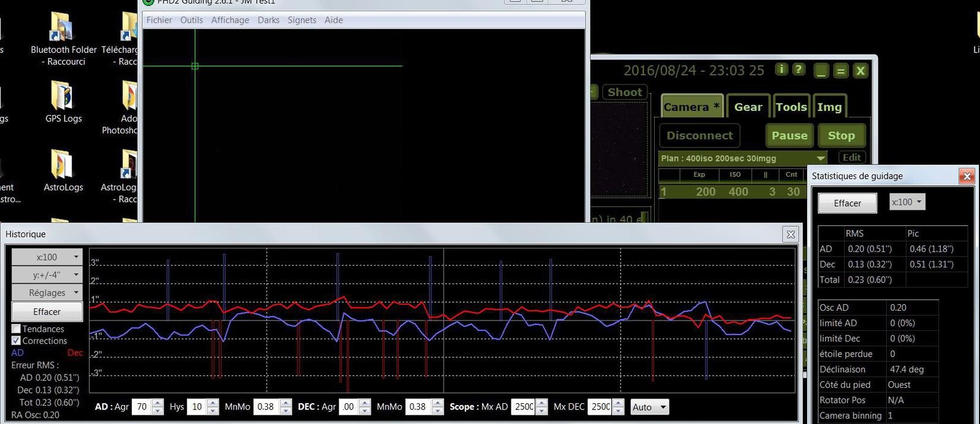Open the Fichier menu in PHD2
This screenshot has height=424, width=980.
[x=159, y=20]
